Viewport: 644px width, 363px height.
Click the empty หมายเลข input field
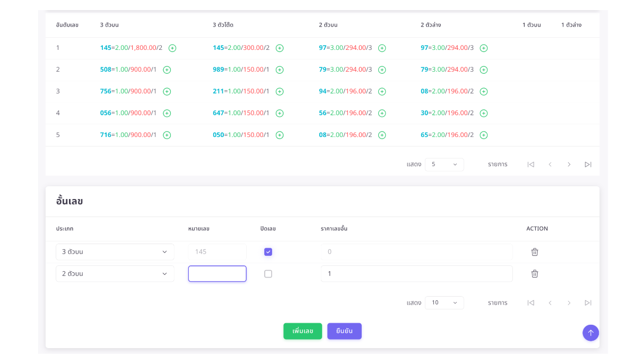pos(217,274)
